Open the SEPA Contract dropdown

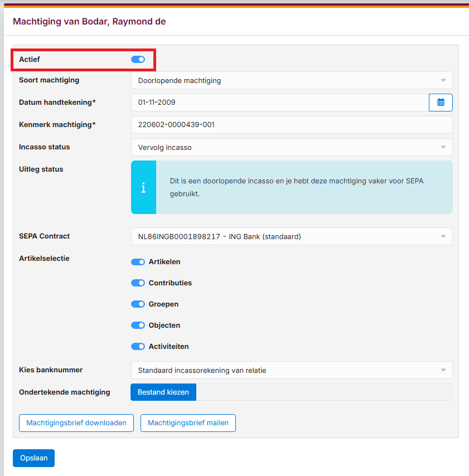coord(291,236)
